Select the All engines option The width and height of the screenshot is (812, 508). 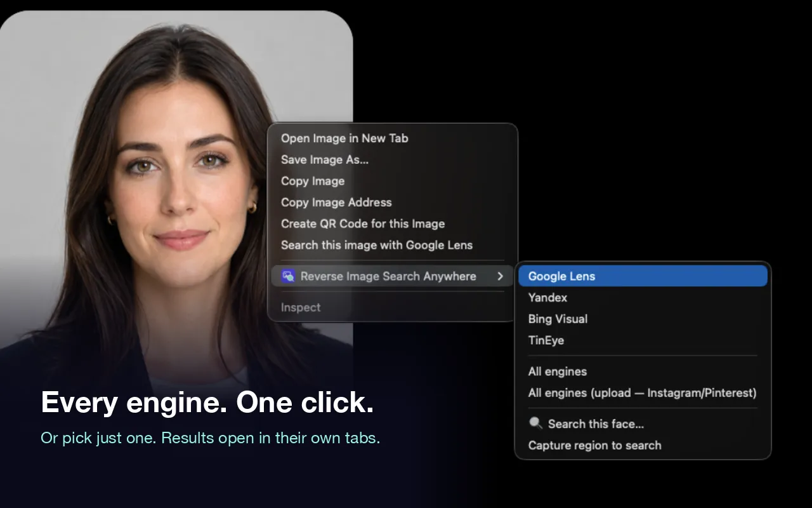(x=558, y=371)
